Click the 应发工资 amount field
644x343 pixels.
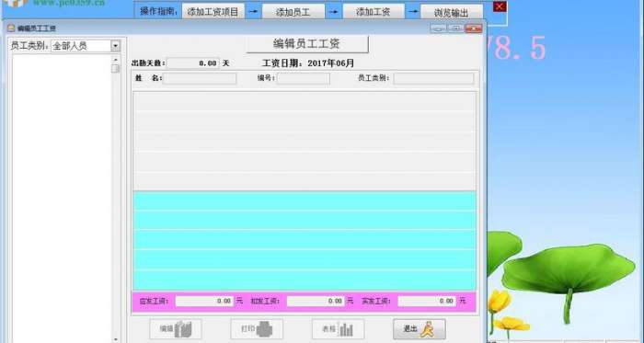click(x=204, y=301)
